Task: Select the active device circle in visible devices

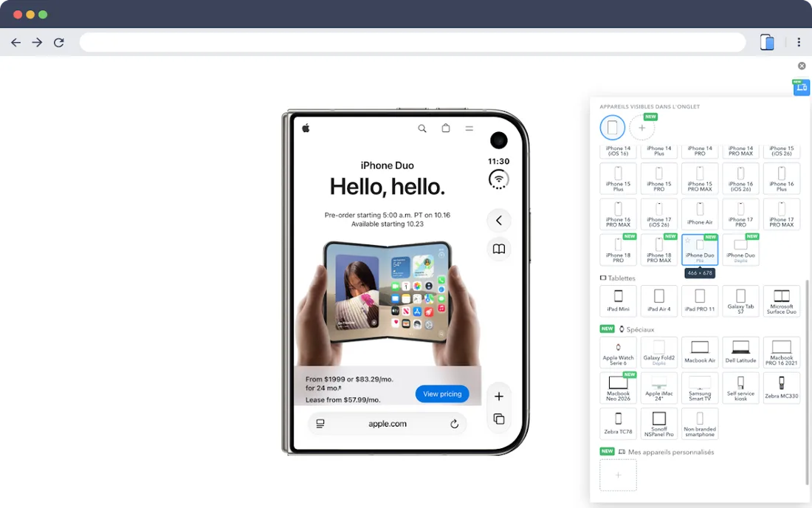Action: click(x=612, y=128)
